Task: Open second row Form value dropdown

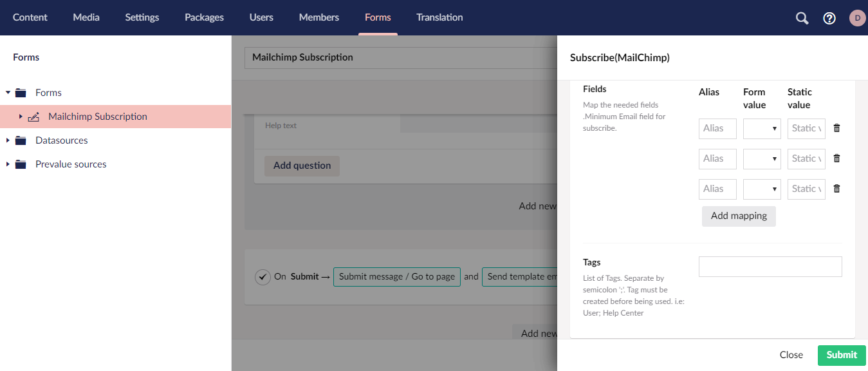Action: 762,158
